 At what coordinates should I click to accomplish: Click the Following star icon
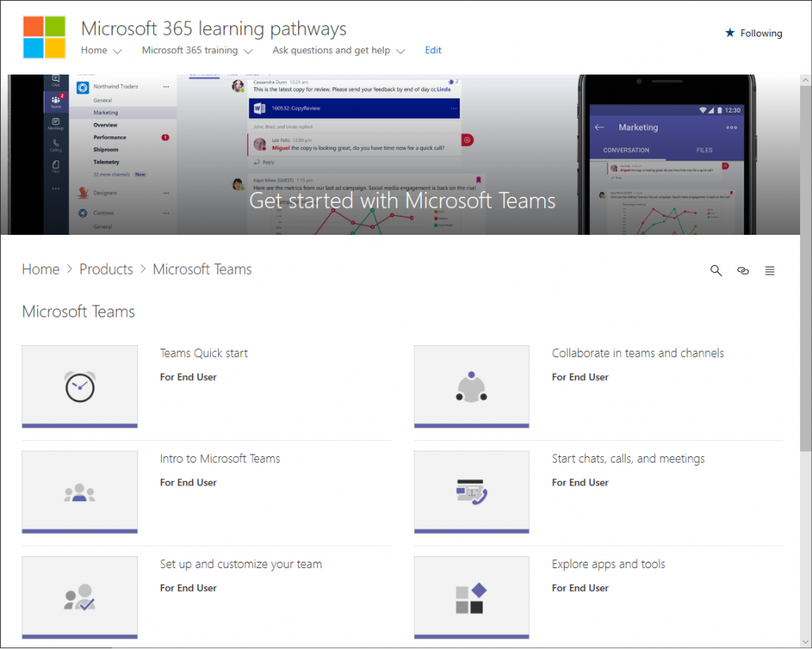730,33
